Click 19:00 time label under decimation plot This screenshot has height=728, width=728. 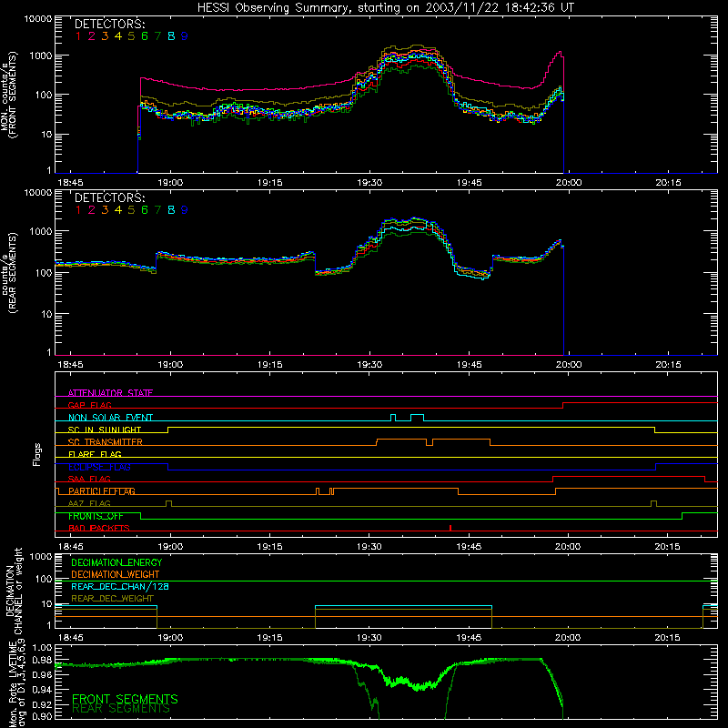coord(170,638)
